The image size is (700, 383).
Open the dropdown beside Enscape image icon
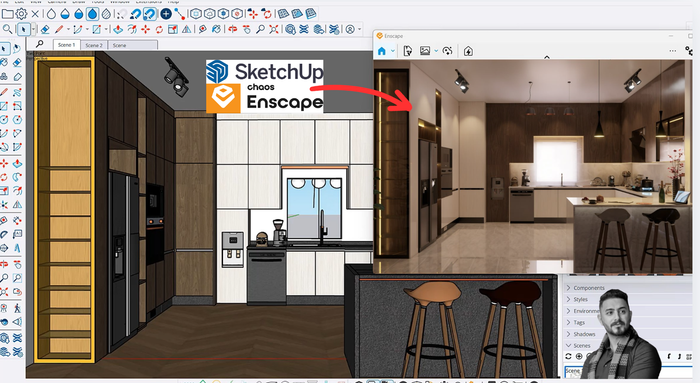coord(436,51)
